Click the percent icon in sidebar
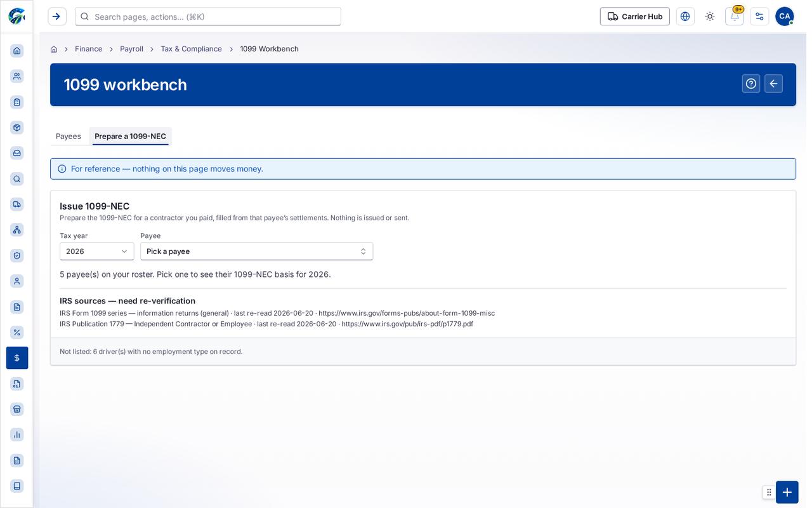 tap(17, 332)
